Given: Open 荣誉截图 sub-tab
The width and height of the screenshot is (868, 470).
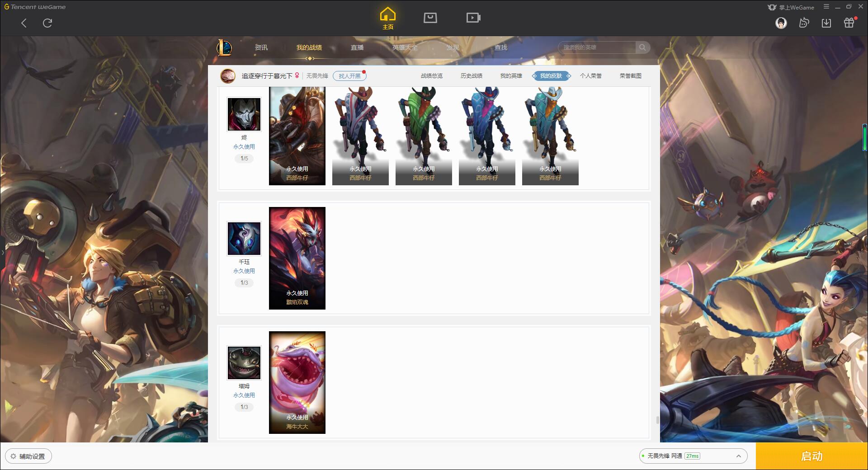Looking at the screenshot, I should pos(631,76).
